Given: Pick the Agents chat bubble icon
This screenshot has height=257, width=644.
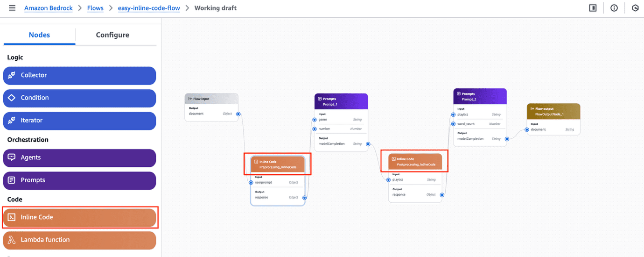Looking at the screenshot, I should [12, 157].
